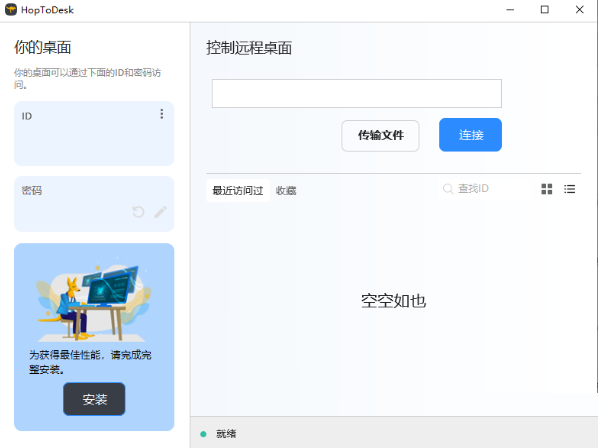Switch to grid view icon
This screenshot has width=599, height=448.
(x=547, y=189)
